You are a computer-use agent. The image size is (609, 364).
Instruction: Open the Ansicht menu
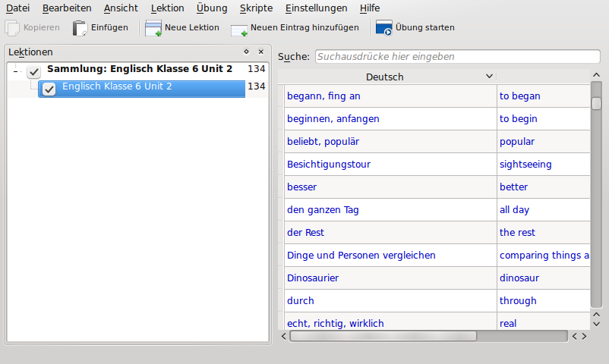coord(121,8)
